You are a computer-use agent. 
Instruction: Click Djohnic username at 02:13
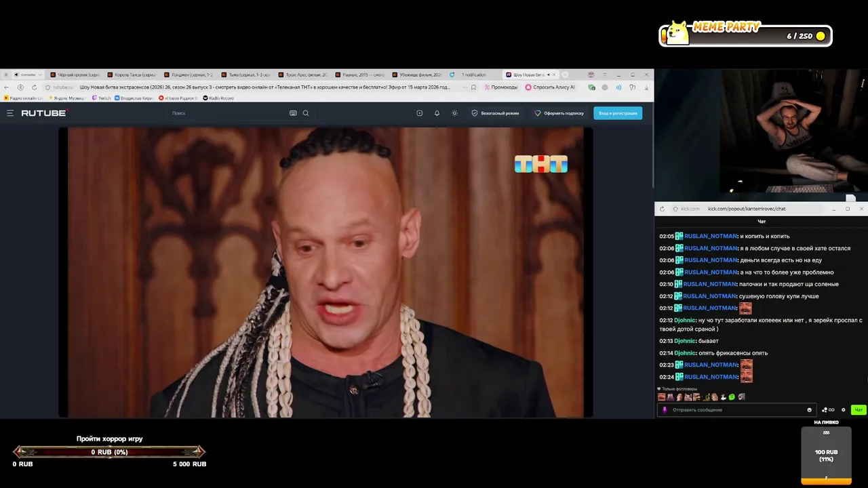[x=685, y=341]
